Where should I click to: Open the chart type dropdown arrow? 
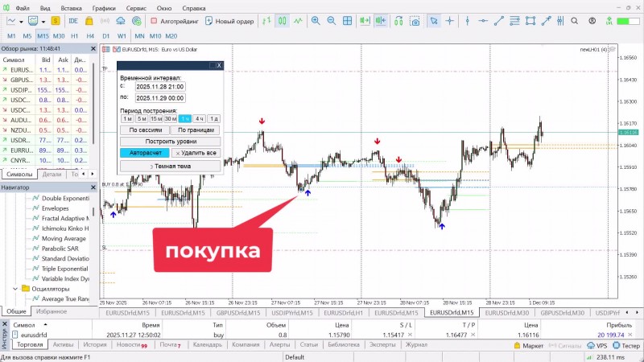[21, 22]
